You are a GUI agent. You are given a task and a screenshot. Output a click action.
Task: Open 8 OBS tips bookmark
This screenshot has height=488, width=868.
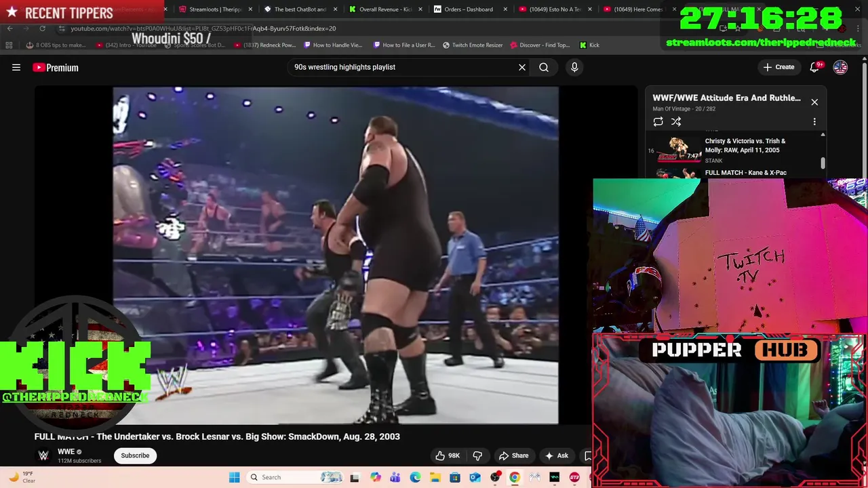click(x=56, y=45)
